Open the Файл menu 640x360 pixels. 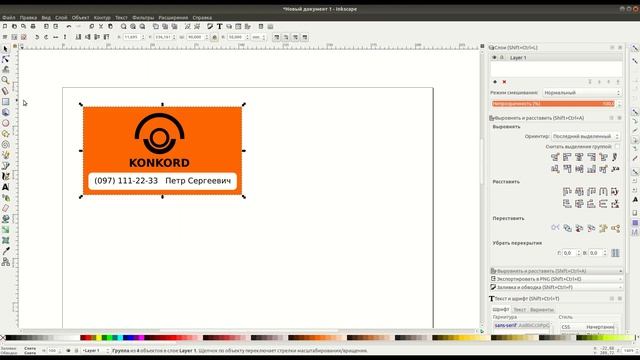click(9, 18)
